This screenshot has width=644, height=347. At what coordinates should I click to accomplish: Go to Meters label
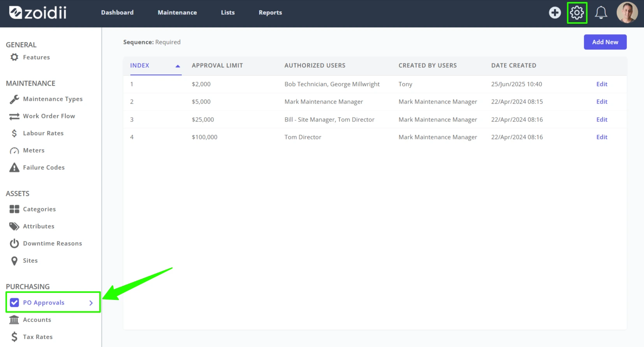click(34, 150)
